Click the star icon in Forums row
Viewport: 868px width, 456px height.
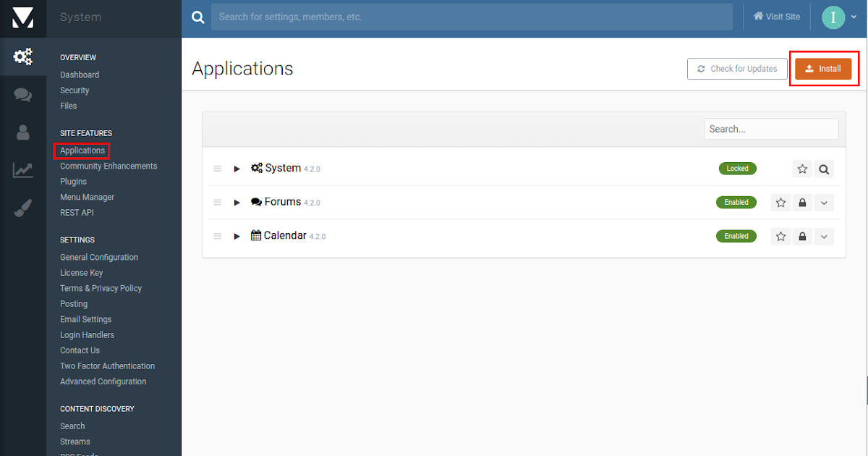coord(780,203)
